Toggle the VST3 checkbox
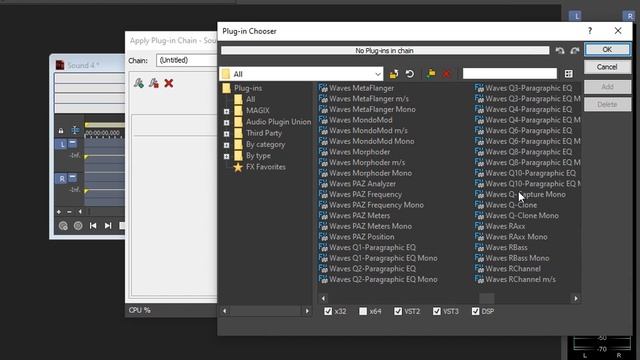Image resolution: width=640 pixels, height=360 pixels. click(437, 311)
